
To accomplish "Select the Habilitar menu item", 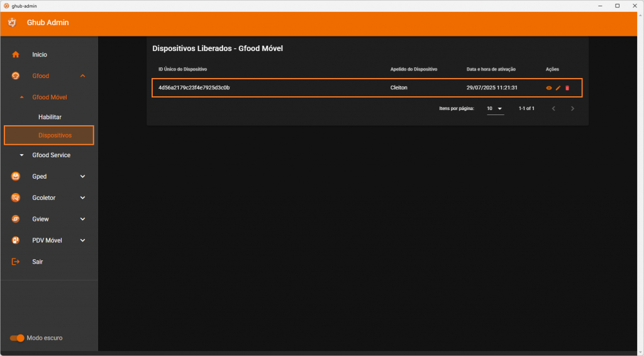I will pos(50,117).
